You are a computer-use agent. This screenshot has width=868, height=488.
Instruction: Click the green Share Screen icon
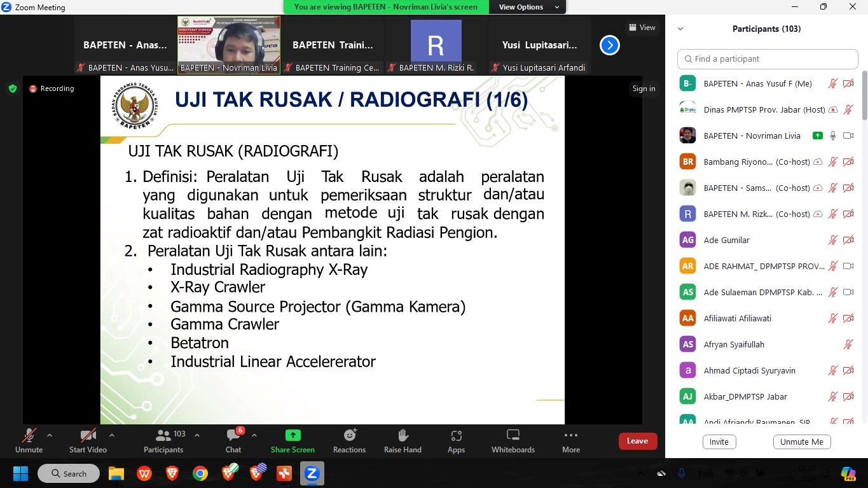point(293,435)
